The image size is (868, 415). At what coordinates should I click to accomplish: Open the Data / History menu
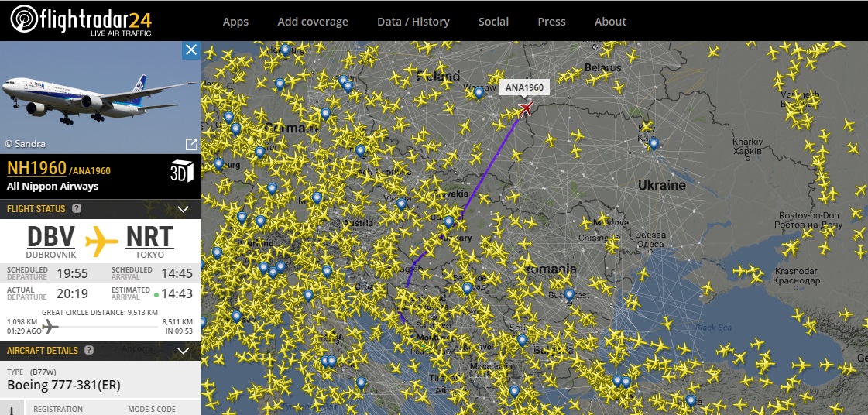pos(413,22)
